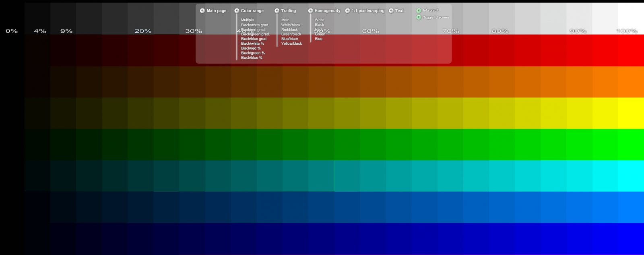Open the 1:1 pixelmapping test label
Viewport: 644px width, 255px height.
coord(368,11)
